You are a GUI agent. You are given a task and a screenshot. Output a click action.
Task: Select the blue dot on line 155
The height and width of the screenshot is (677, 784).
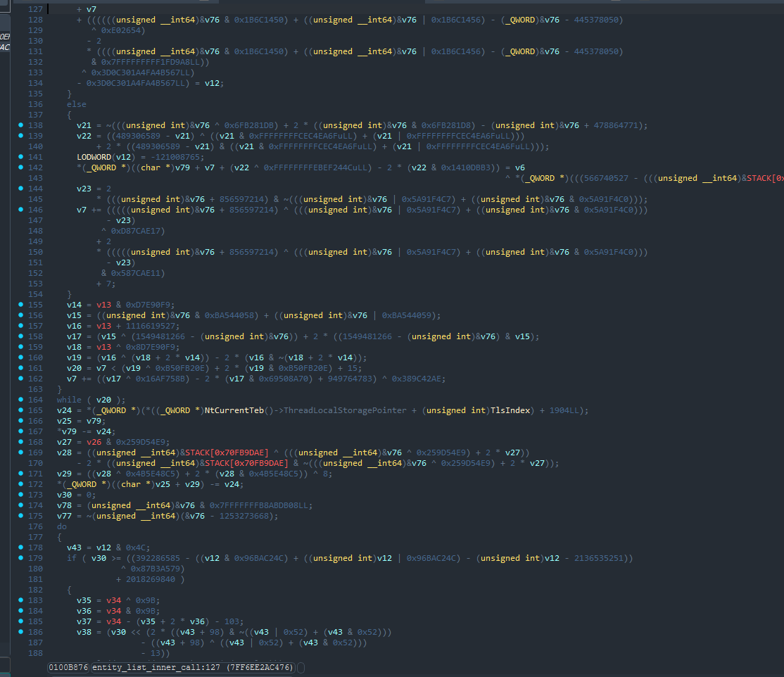21,305
